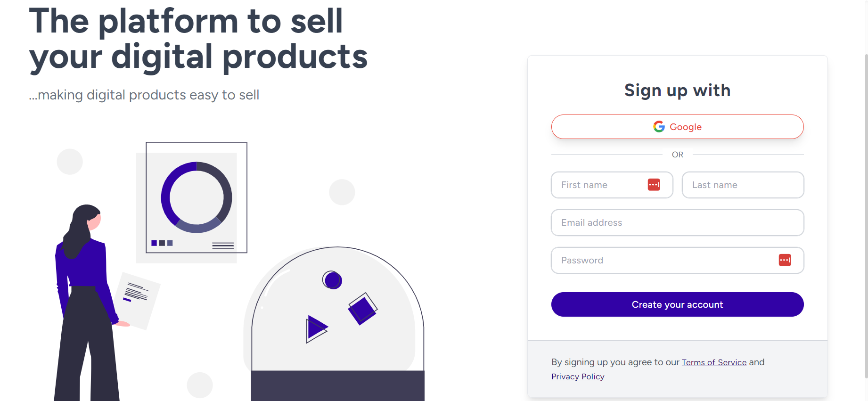Click the purple circle inside the dome
Image resolution: width=868 pixels, height=401 pixels.
(x=333, y=280)
